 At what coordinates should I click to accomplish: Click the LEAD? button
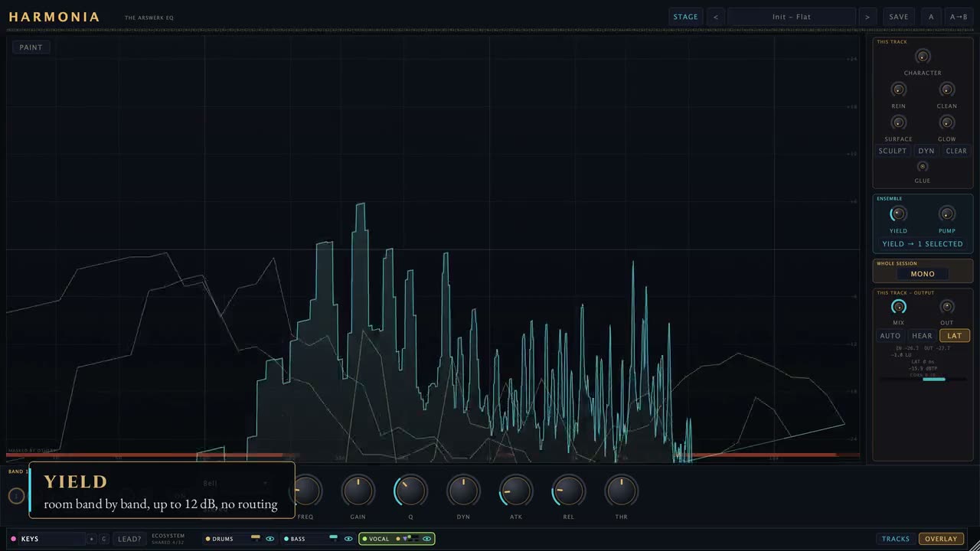(129, 539)
